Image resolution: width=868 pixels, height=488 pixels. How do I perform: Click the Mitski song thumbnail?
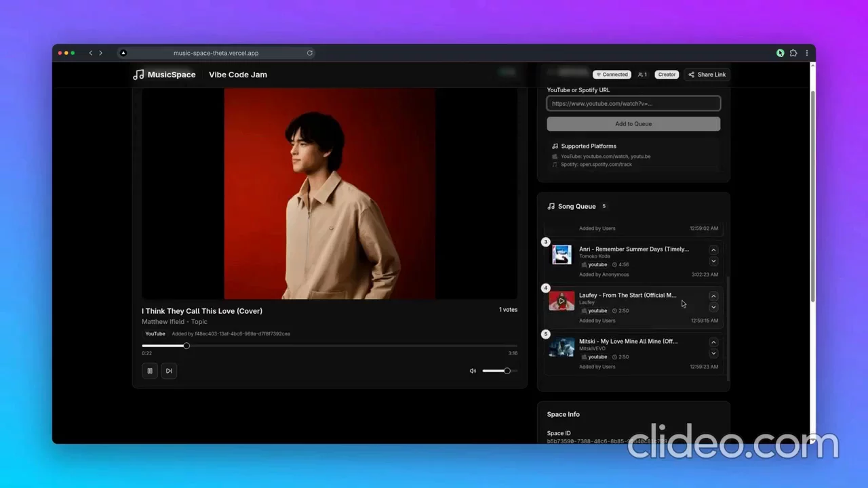pyautogui.click(x=561, y=347)
